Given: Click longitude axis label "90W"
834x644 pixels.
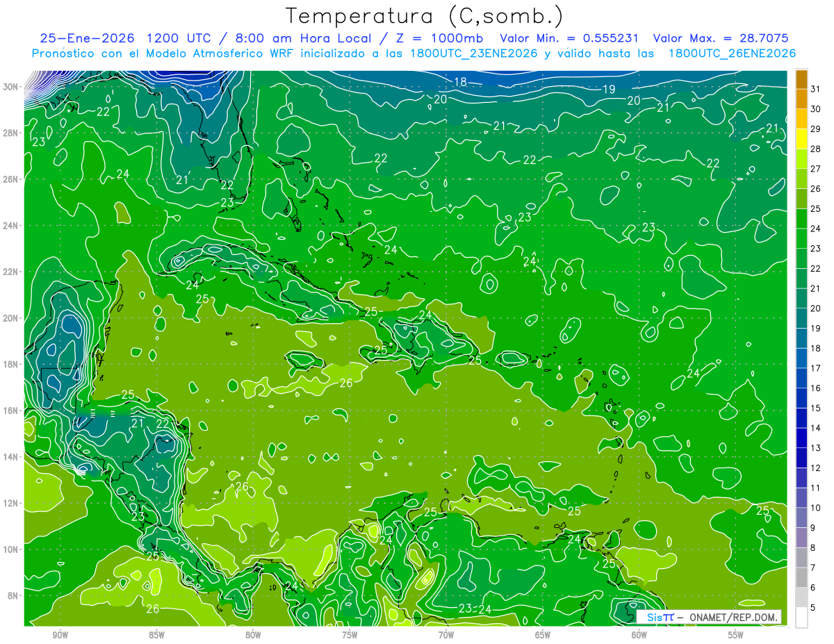Looking at the screenshot, I should coord(60,635).
